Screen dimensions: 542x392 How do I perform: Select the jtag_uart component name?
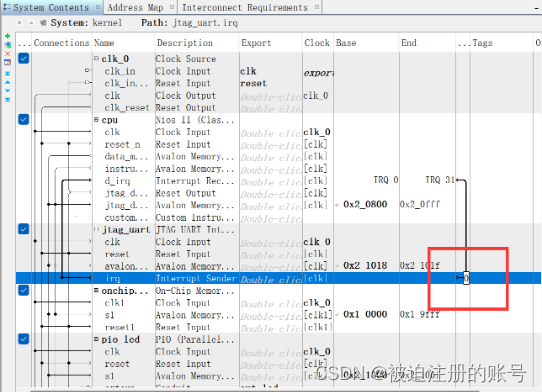[x=126, y=230]
